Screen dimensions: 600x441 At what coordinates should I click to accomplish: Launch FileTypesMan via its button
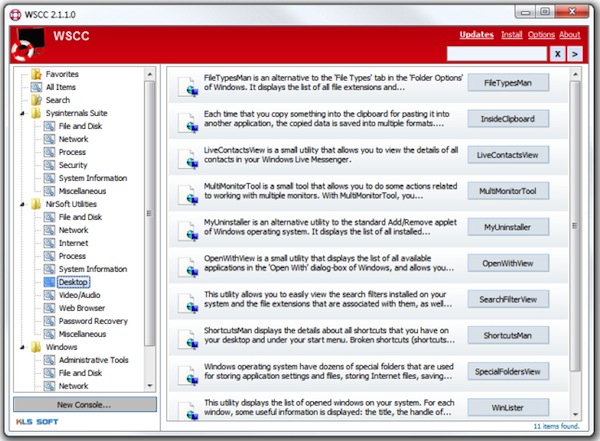click(508, 83)
